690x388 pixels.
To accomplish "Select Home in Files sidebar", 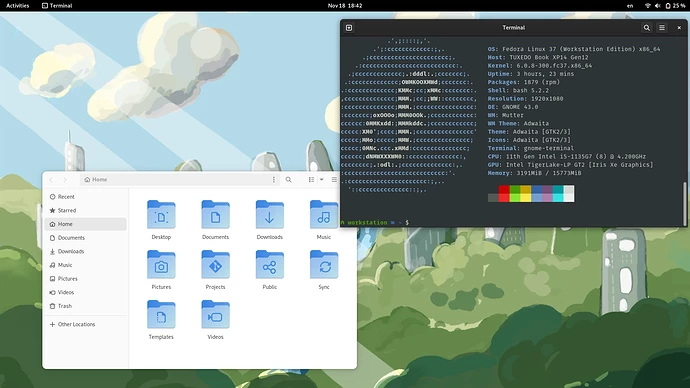I will tap(85, 224).
